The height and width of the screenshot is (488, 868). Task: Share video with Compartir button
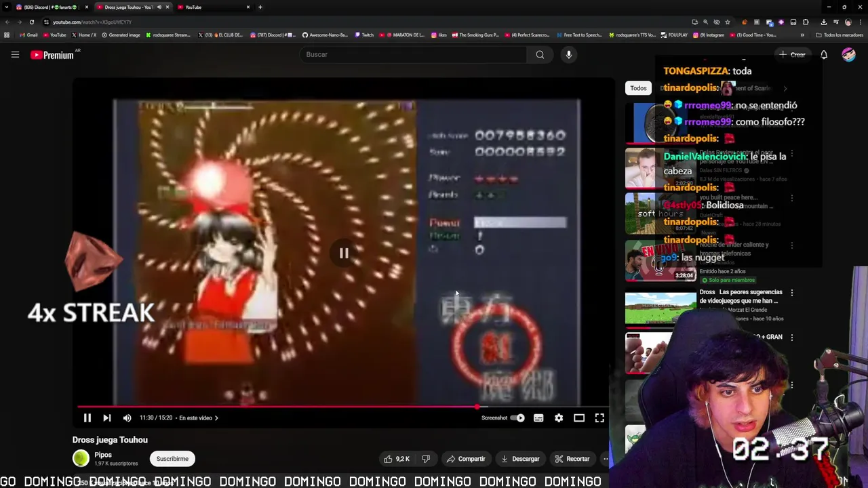point(466,459)
